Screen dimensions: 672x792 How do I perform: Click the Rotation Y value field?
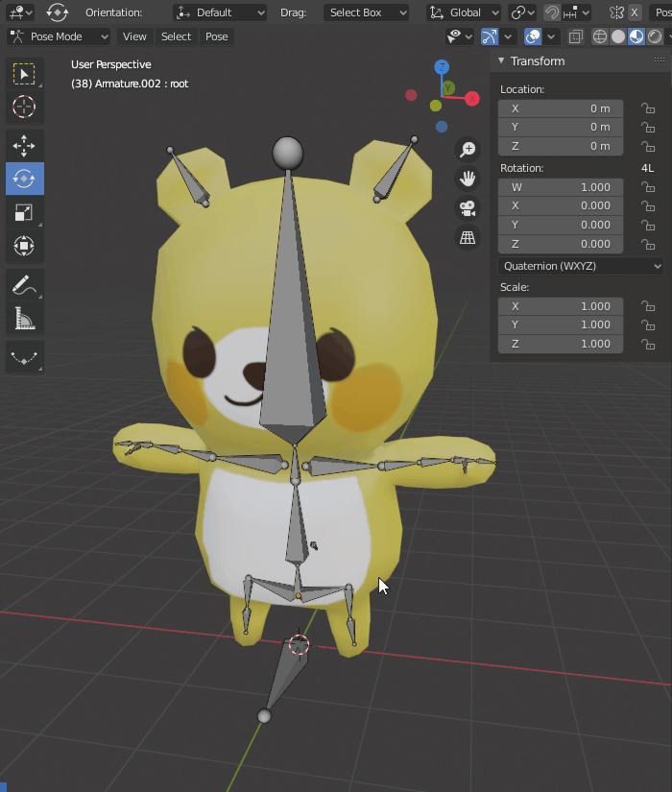pos(561,225)
